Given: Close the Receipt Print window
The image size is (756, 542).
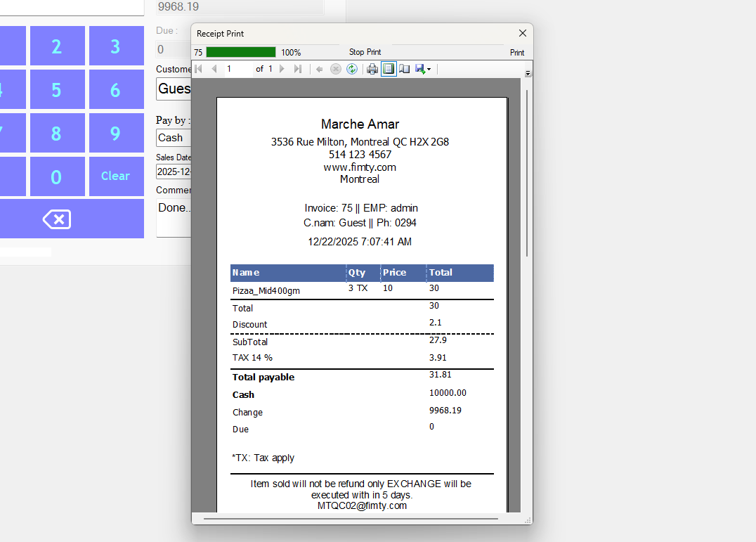Looking at the screenshot, I should tap(522, 33).
